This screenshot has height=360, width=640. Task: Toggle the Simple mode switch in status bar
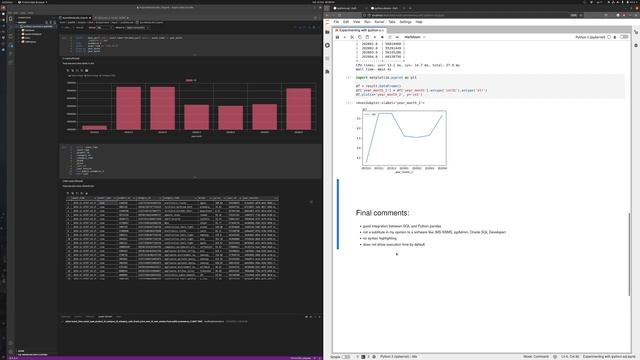click(x=346, y=357)
